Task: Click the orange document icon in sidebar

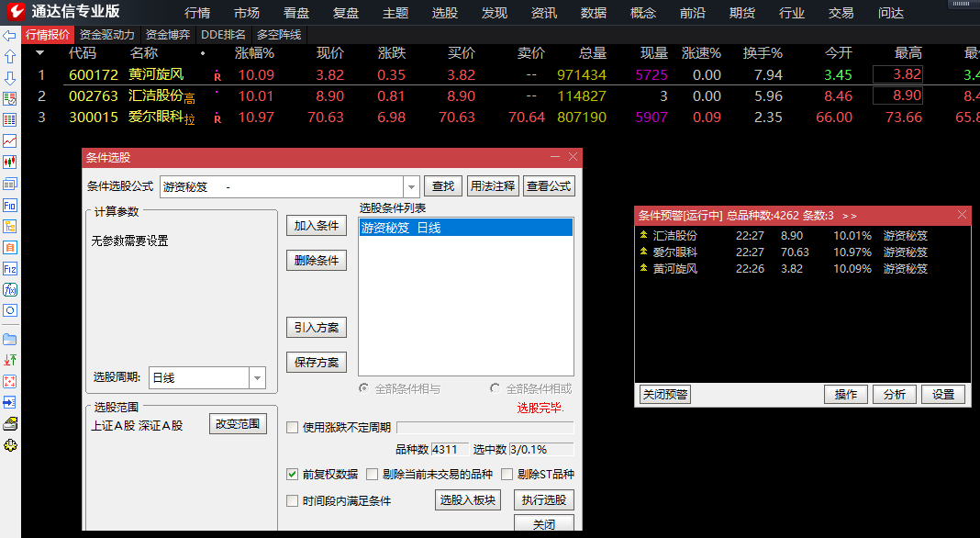Action: pyautogui.click(x=9, y=248)
